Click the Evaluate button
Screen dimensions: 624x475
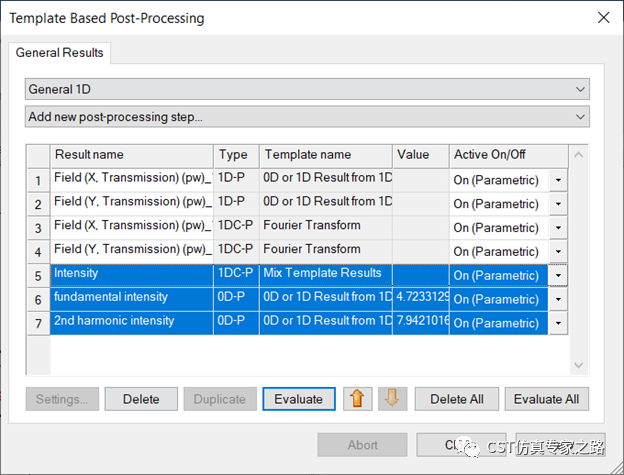click(299, 399)
